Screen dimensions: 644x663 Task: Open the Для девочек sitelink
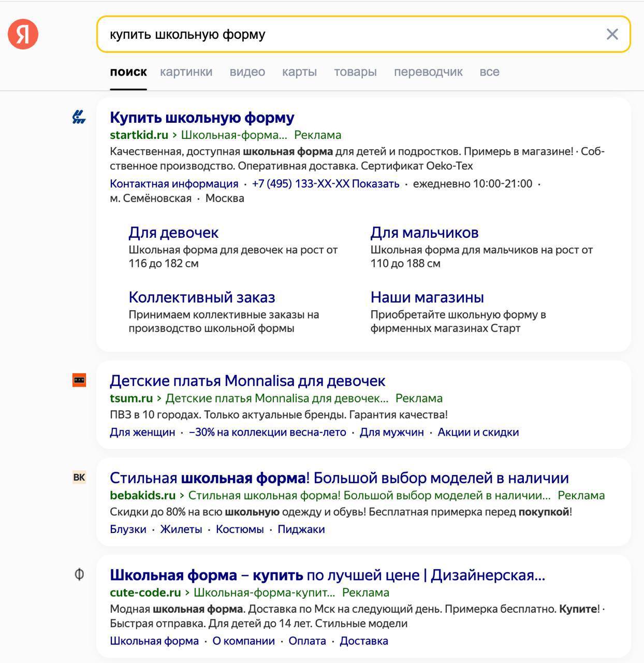pos(173,232)
